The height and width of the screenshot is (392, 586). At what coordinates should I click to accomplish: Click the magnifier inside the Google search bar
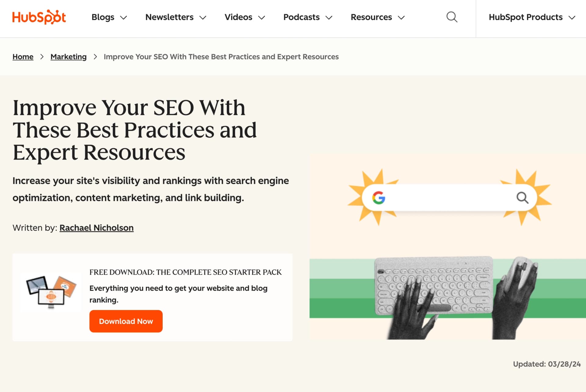(522, 198)
